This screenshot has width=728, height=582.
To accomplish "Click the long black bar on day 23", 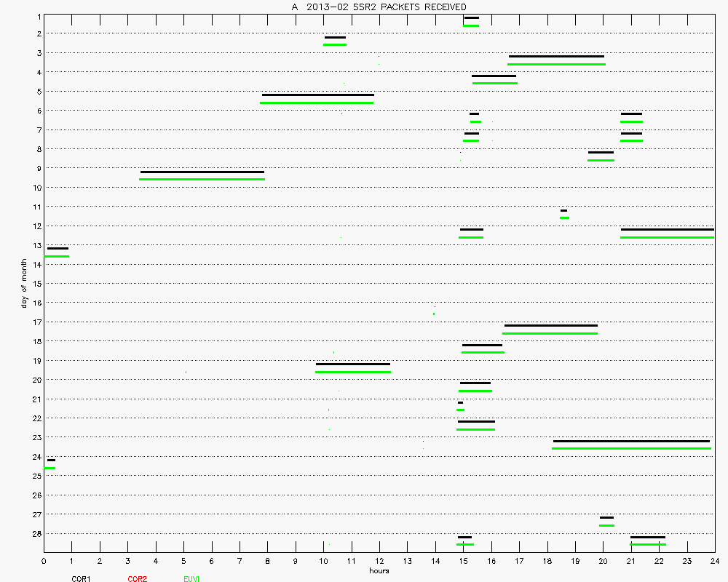I will (x=631, y=441).
